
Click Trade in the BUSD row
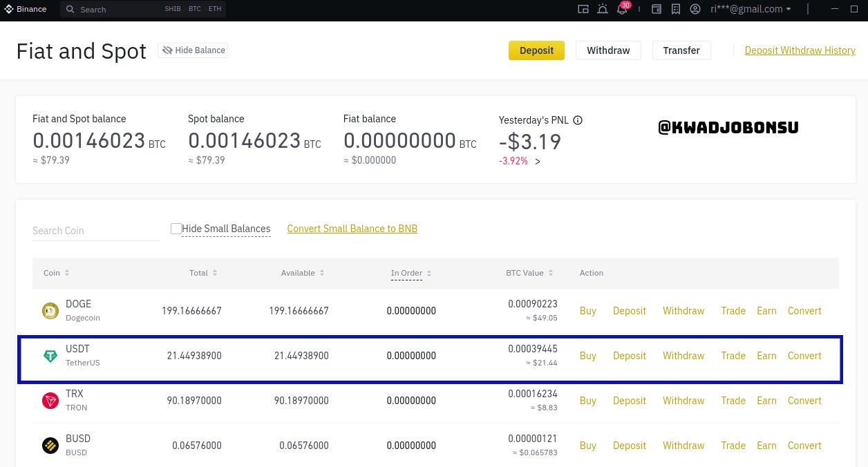(733, 446)
